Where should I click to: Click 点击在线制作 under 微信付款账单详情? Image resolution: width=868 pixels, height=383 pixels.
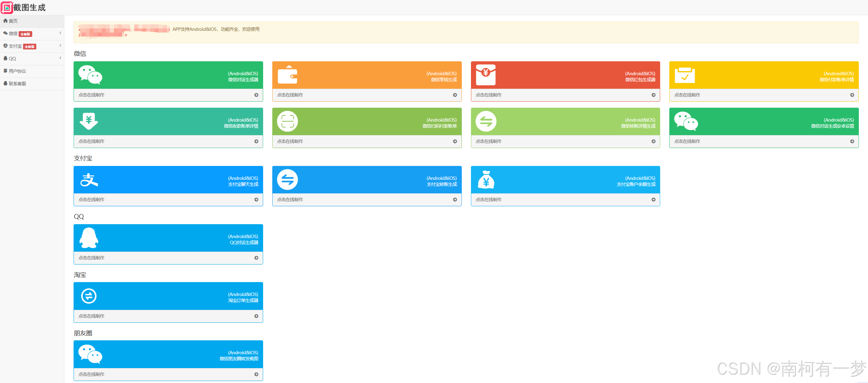point(687,95)
